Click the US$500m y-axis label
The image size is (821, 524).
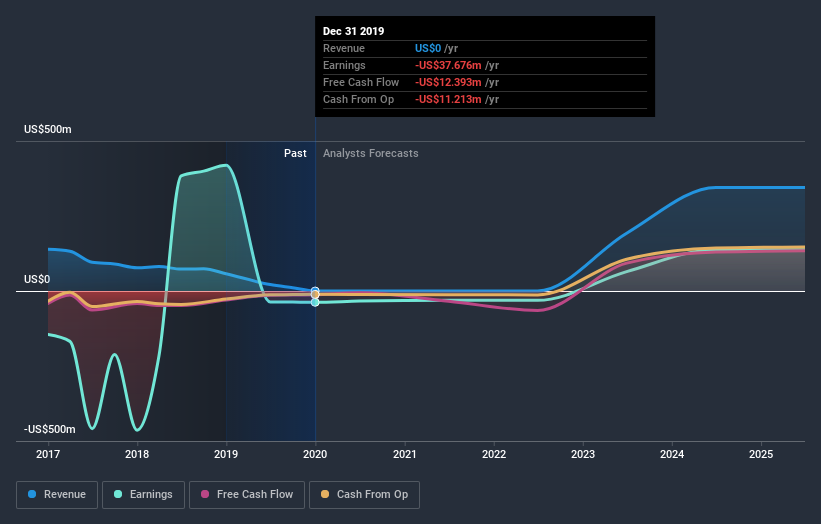pyautogui.click(x=48, y=129)
